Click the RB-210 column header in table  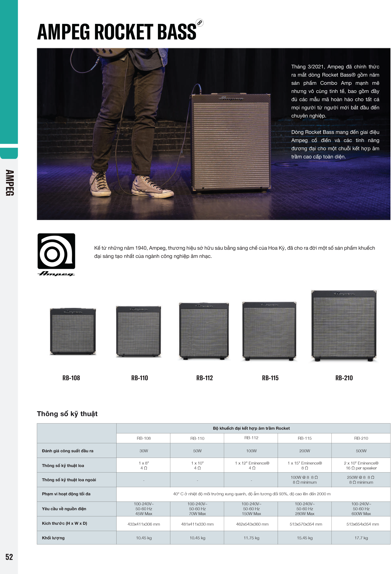click(361, 438)
